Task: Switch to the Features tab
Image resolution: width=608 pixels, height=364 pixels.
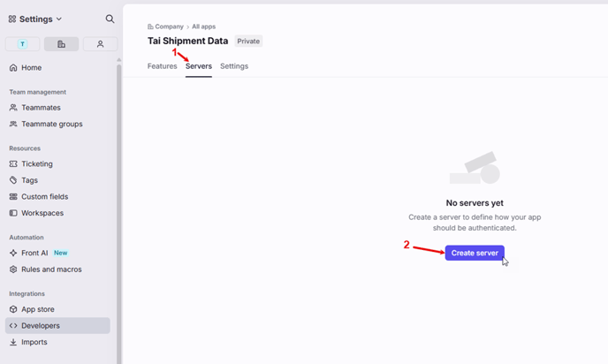Action: [x=163, y=66]
